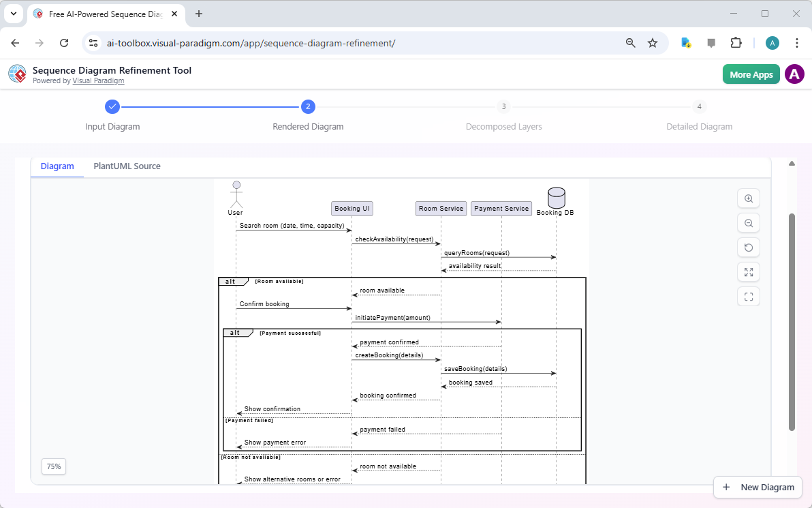Click the magnifier zoom icon in address bar
This screenshot has width=812, height=508.
pos(630,42)
